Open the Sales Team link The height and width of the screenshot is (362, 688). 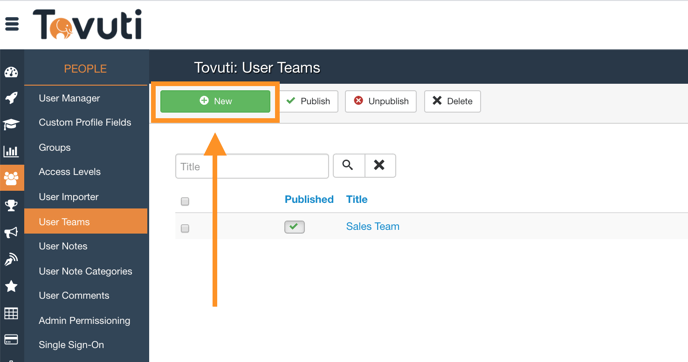tap(373, 226)
